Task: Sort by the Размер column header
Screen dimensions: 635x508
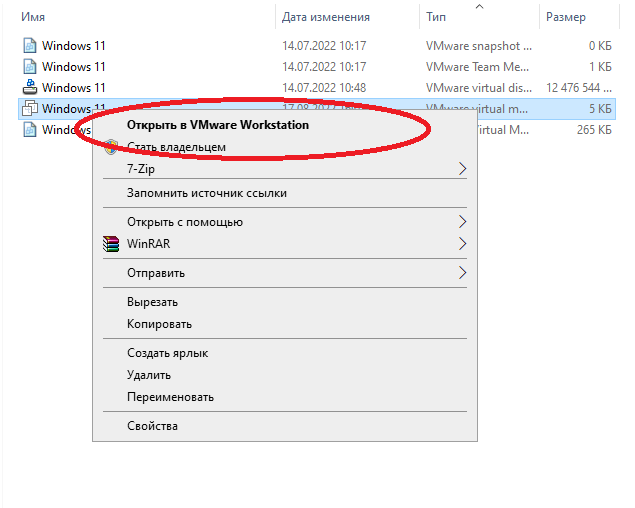Action: pos(566,17)
